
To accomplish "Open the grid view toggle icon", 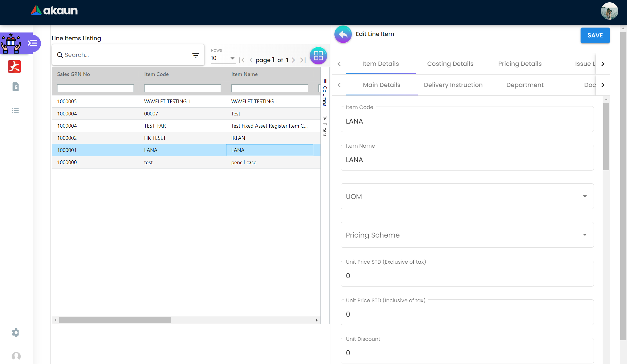I will pos(318,56).
